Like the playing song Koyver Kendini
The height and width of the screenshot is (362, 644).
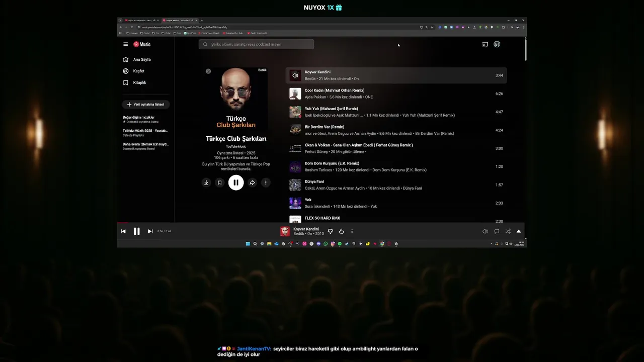coord(341,231)
